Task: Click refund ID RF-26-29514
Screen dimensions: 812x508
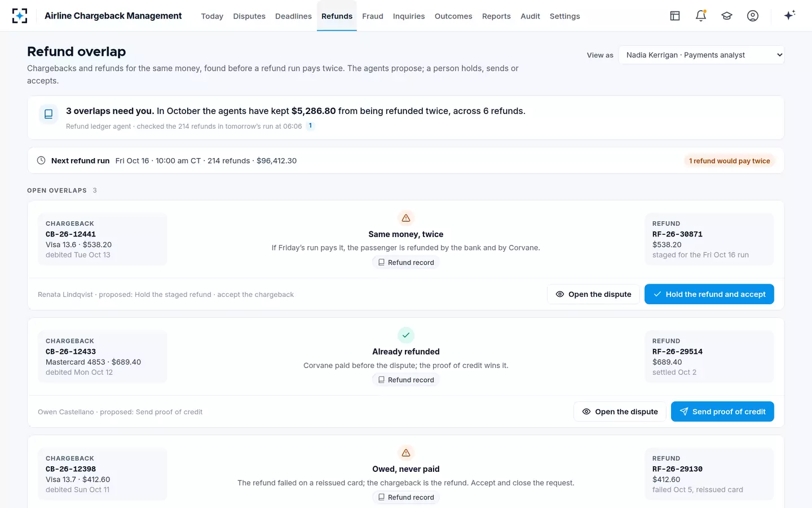Action: (x=677, y=352)
